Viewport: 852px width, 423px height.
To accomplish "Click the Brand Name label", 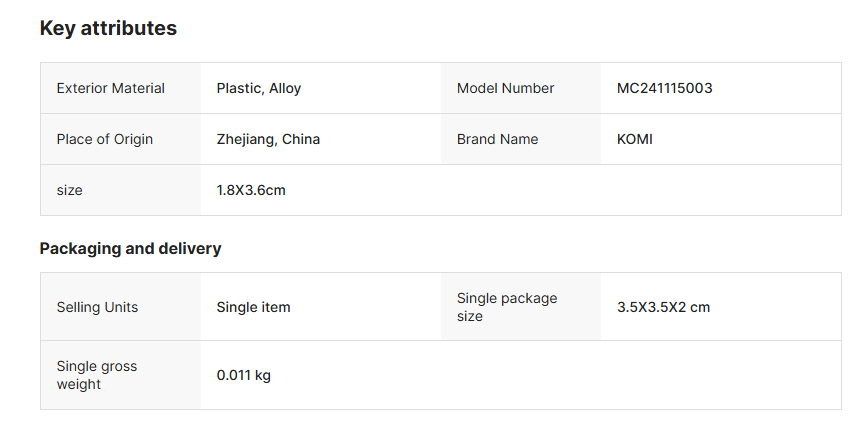I will click(x=497, y=139).
